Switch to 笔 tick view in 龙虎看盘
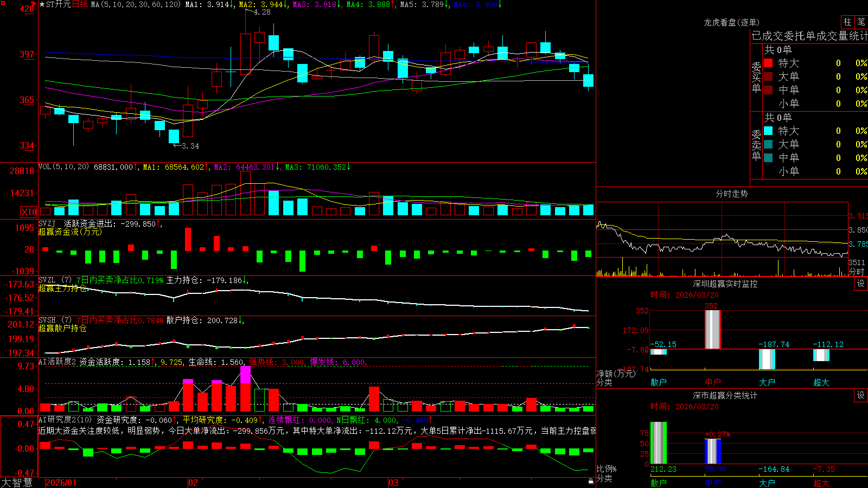 861,22
